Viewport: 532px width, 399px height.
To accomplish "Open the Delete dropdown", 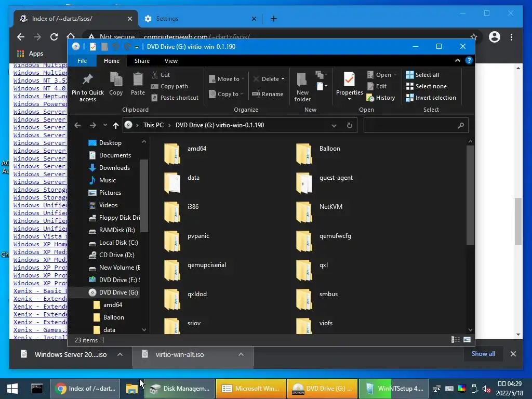I will [269, 79].
